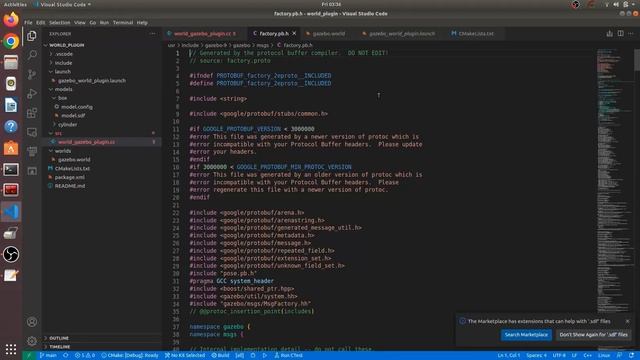Click the synchronize changes icon in the status bar

coord(66,356)
